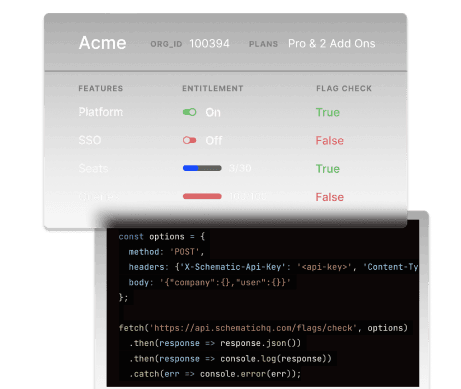Click the Off label for SSO
461x389 pixels.
[x=214, y=141]
